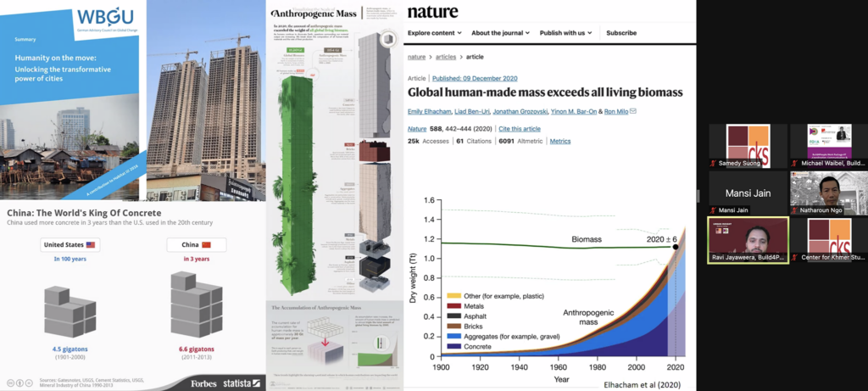
Task: Click the Published: 09 December 2020 link
Action: point(475,79)
